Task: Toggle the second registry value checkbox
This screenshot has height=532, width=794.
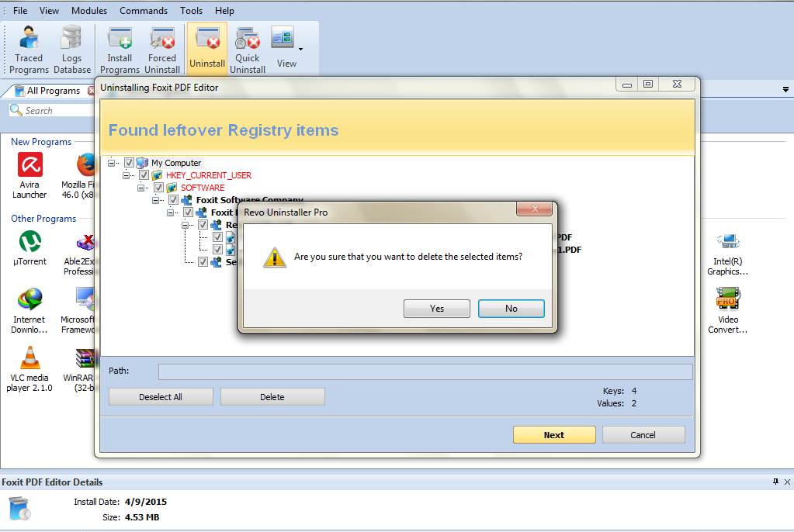Action: coord(217,250)
